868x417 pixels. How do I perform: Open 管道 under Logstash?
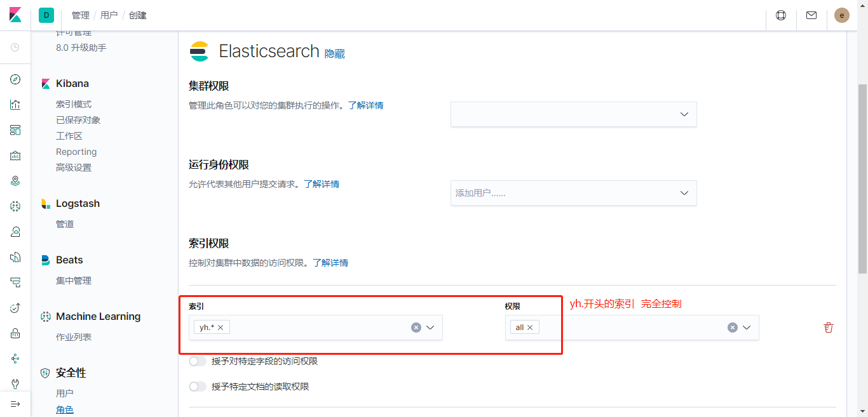pyautogui.click(x=65, y=224)
